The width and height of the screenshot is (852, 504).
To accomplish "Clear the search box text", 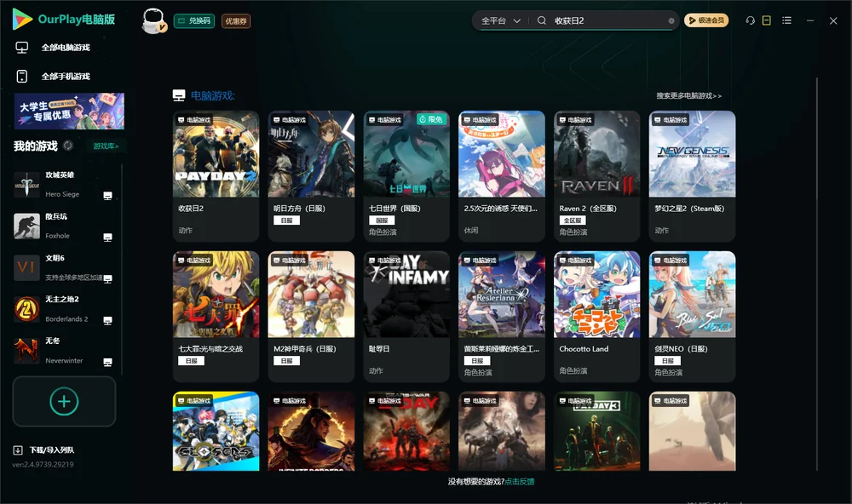I will tap(671, 21).
